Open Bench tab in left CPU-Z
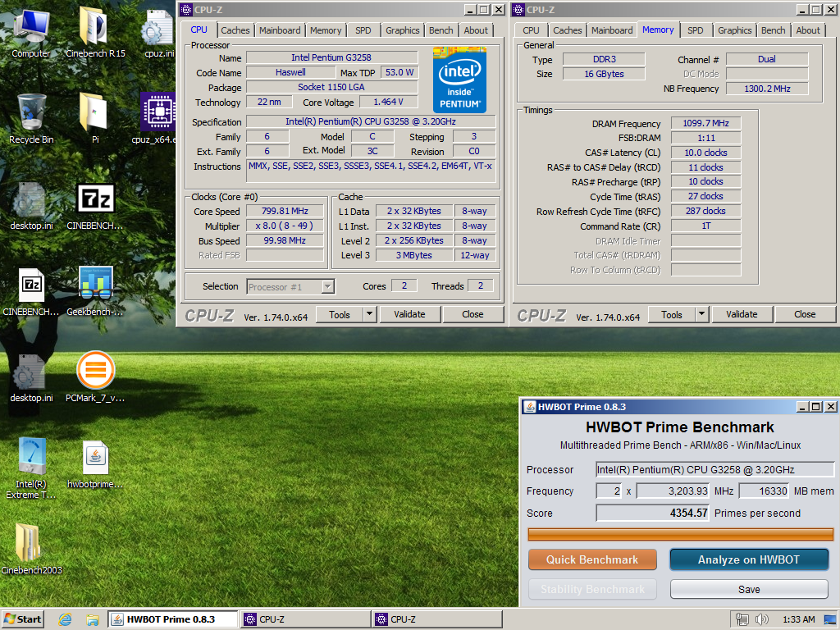This screenshot has height=630, width=840. [x=441, y=30]
